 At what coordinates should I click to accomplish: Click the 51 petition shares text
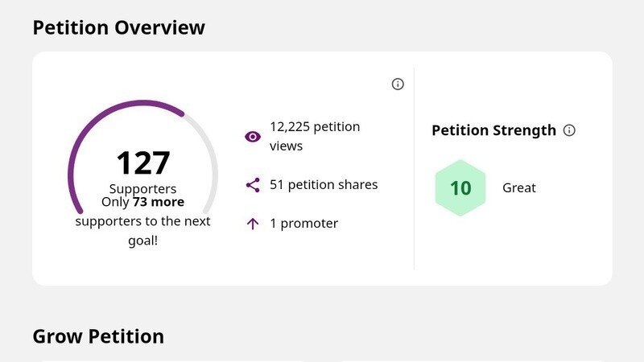pos(324,185)
